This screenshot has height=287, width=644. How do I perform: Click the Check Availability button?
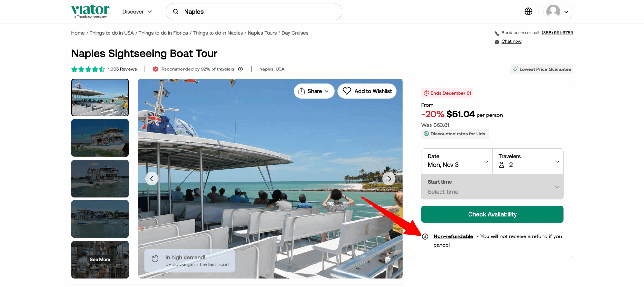[x=492, y=214]
